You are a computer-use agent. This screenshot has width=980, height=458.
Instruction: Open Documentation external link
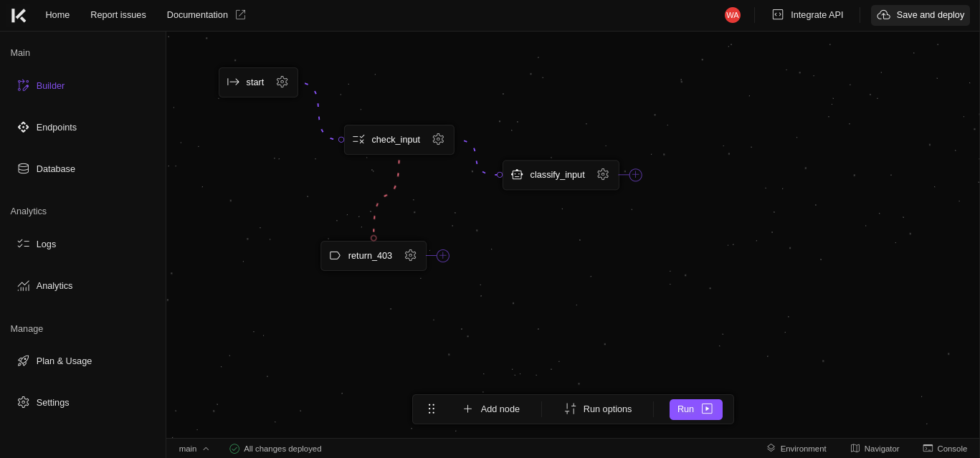pos(206,15)
